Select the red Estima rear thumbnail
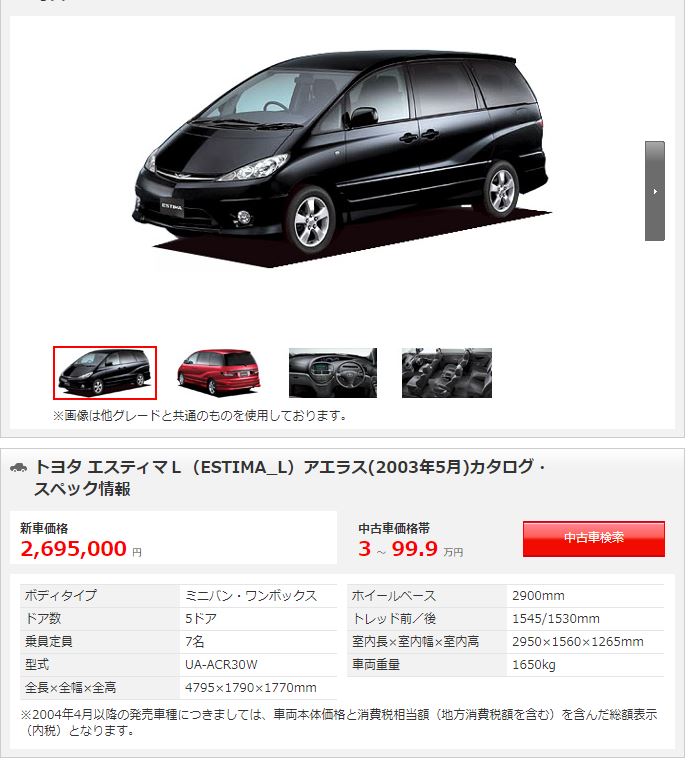Viewport: 691px width, 763px height. 218,372
